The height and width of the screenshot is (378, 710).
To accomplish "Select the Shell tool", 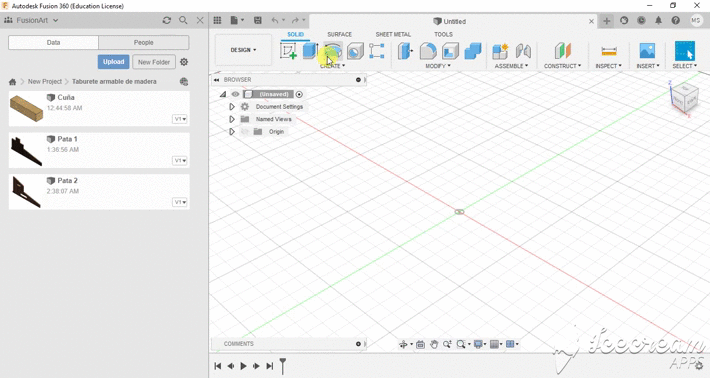I will tap(450, 51).
